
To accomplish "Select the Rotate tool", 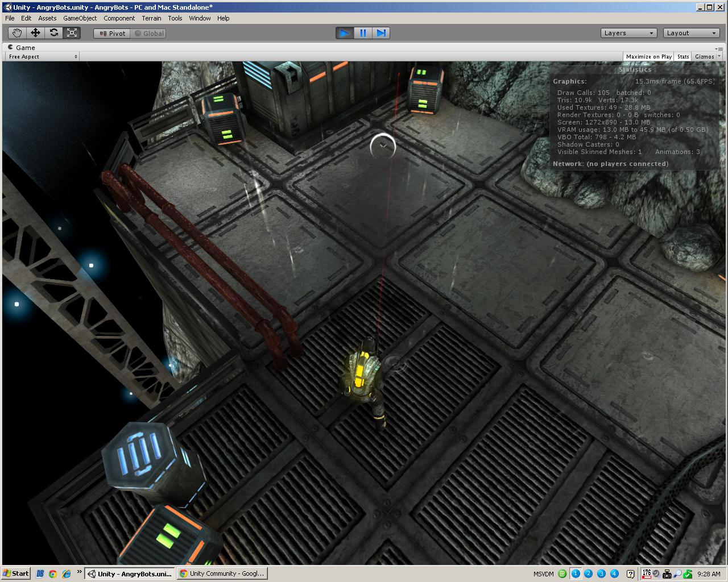I will pos(53,33).
